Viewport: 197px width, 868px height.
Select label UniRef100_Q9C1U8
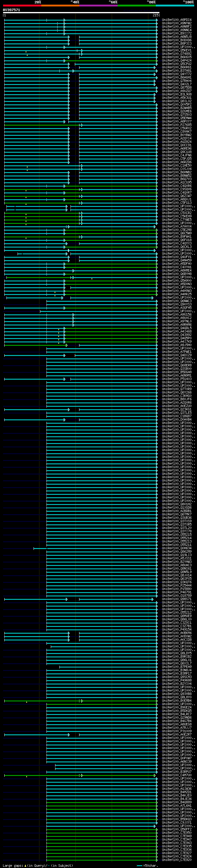point(176,152)
